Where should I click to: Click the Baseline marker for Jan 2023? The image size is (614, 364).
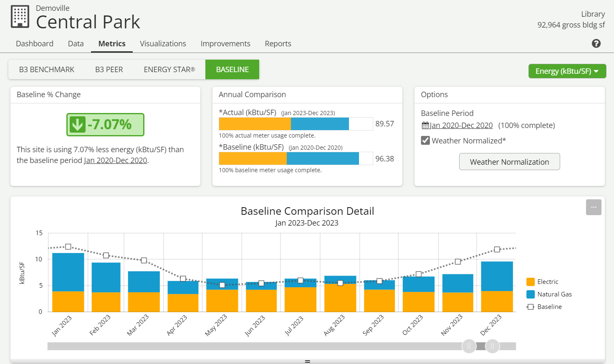tap(68, 247)
